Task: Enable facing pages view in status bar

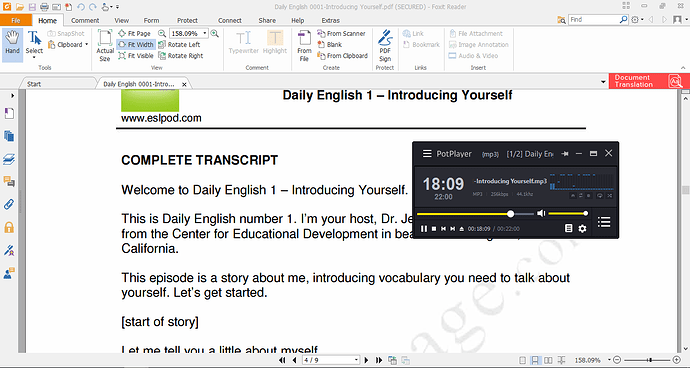Action: pyautogui.click(x=548, y=360)
